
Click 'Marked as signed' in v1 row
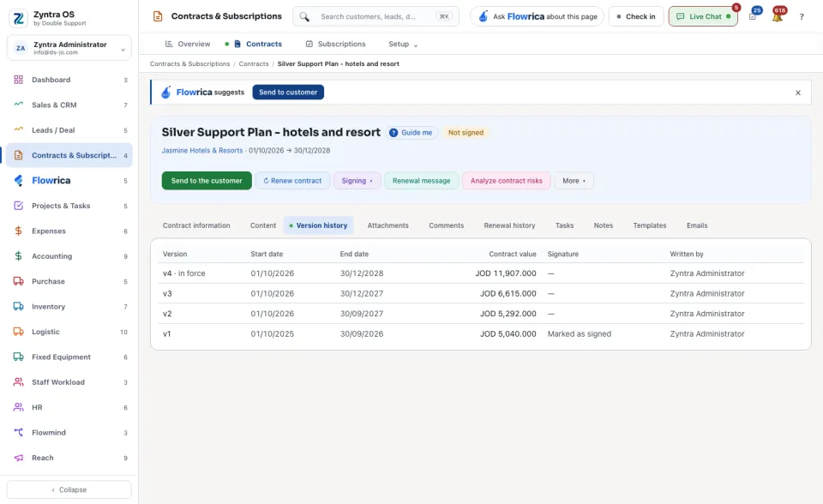[x=580, y=334]
